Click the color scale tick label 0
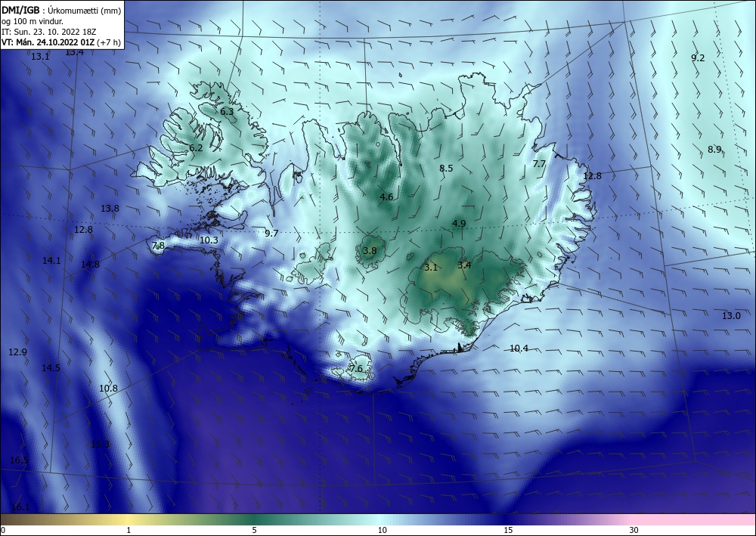 (3, 530)
